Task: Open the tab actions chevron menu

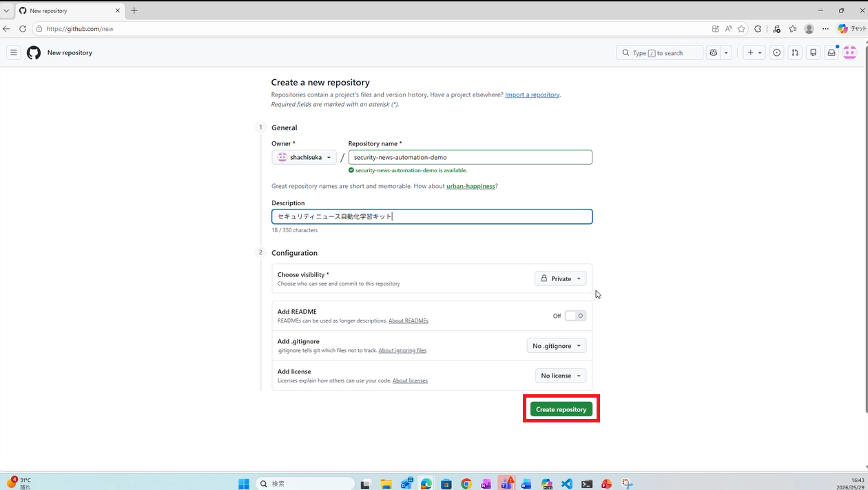Action: click(x=6, y=11)
